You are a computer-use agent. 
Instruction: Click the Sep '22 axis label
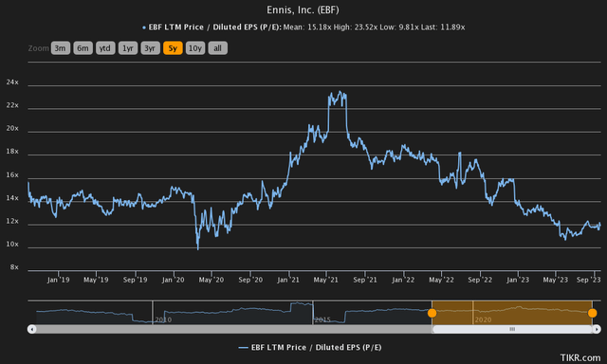[x=480, y=280]
